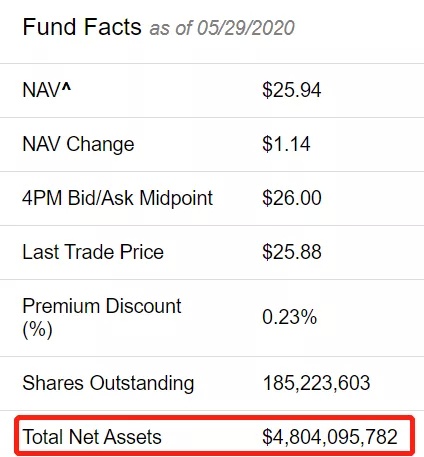Select the Premium Discount (%) label
424x457 pixels.
tap(102, 317)
